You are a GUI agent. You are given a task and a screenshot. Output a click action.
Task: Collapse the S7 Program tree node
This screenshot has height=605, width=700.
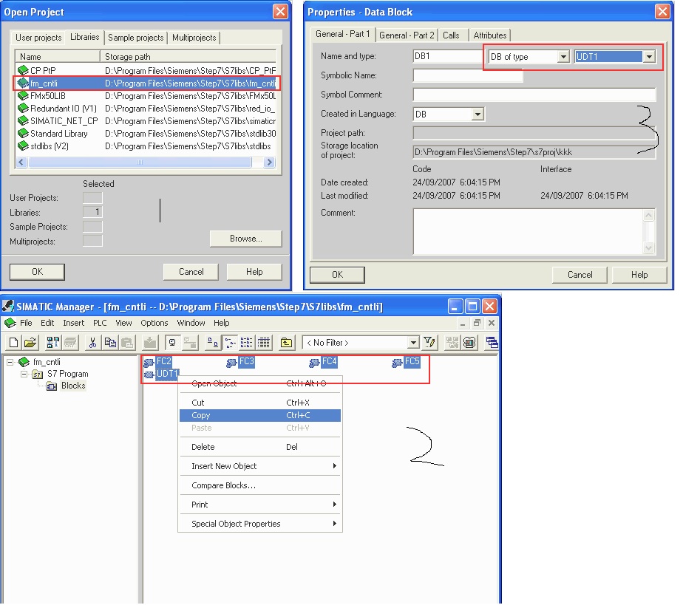(x=24, y=374)
